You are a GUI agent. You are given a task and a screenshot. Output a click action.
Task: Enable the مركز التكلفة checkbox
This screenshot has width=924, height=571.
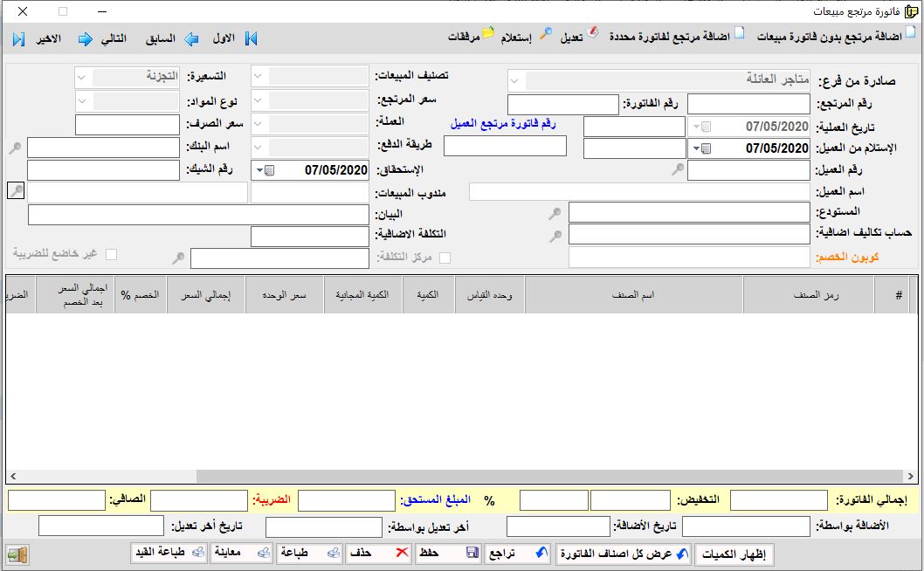coord(445,258)
